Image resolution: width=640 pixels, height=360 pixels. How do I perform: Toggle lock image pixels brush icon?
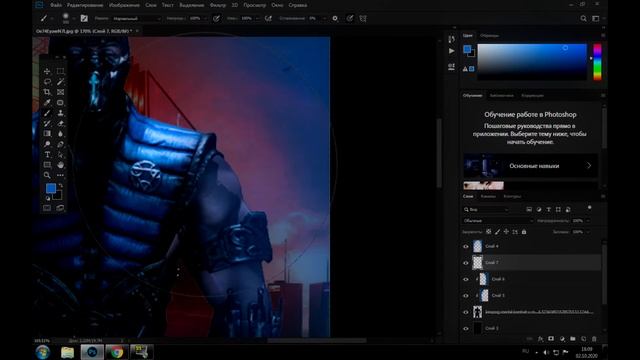pos(498,232)
